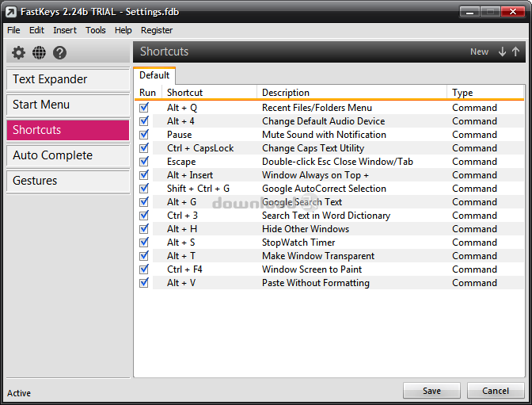Select the Default tab

tap(154, 75)
